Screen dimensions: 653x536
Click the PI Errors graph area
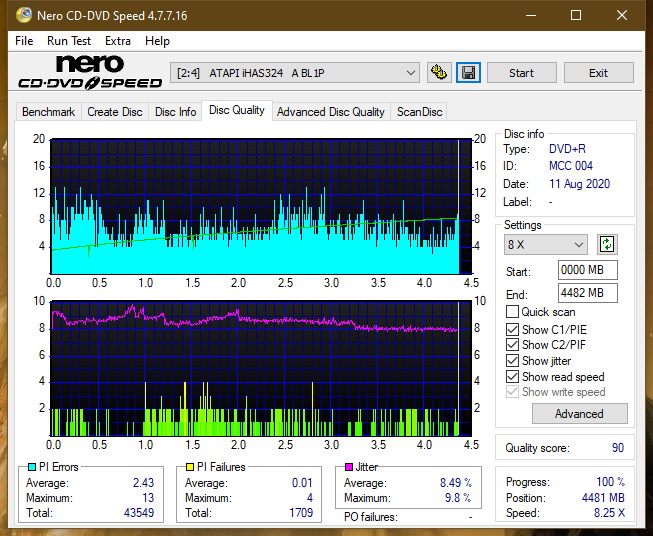[x=261, y=207]
